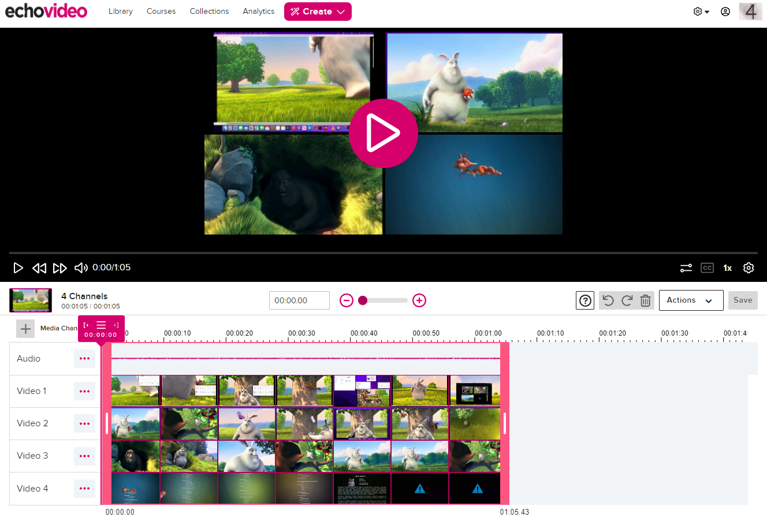Undo the last edit
The height and width of the screenshot is (532, 767).
point(608,300)
